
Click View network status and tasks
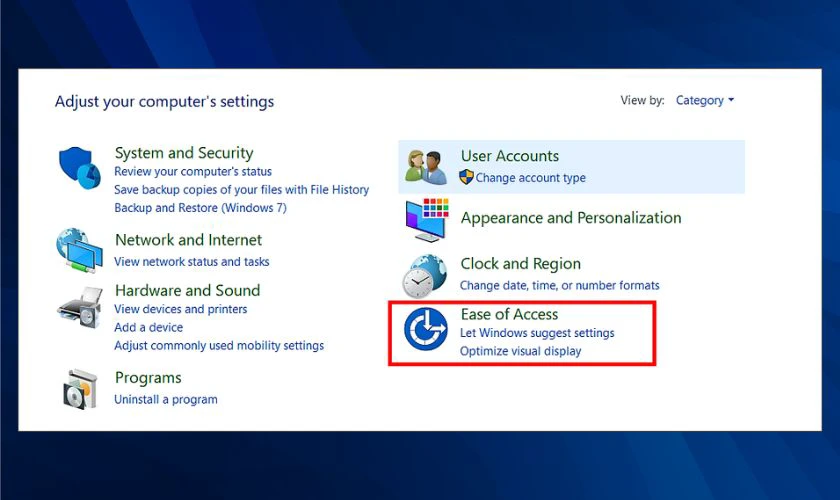(192, 262)
